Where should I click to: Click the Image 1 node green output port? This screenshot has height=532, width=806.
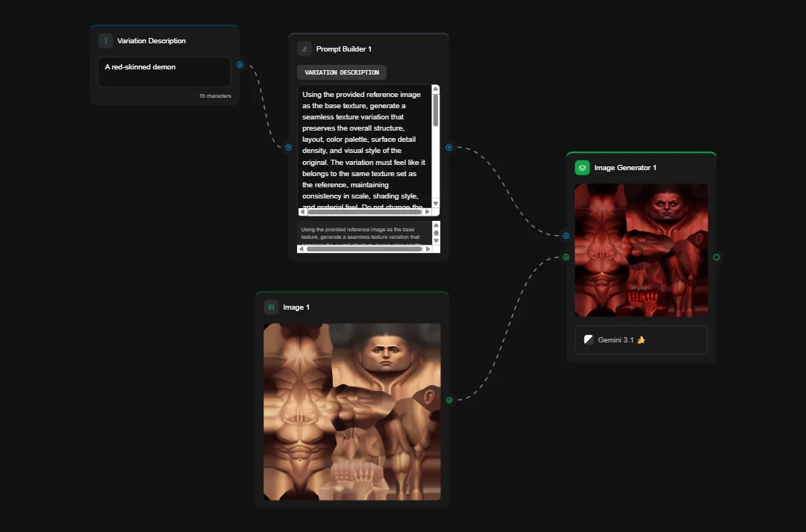[449, 400]
